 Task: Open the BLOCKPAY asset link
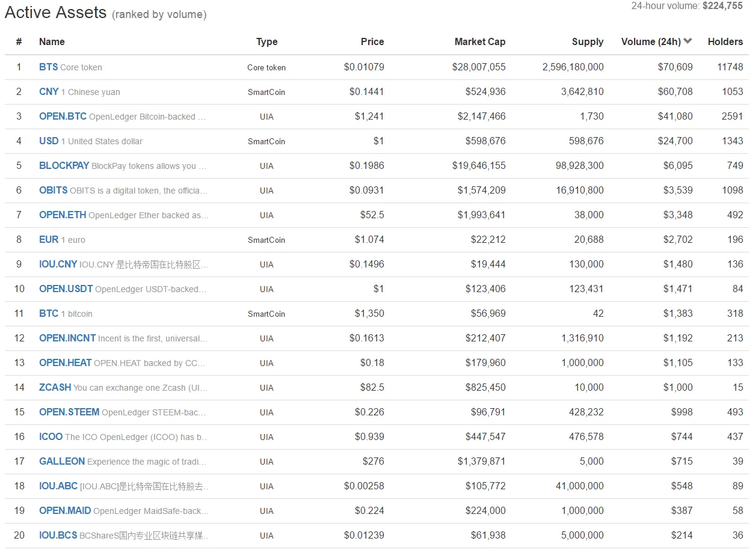[64, 166]
